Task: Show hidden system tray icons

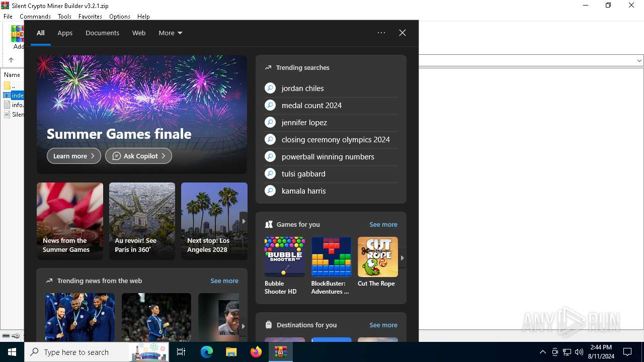Action: (542, 352)
